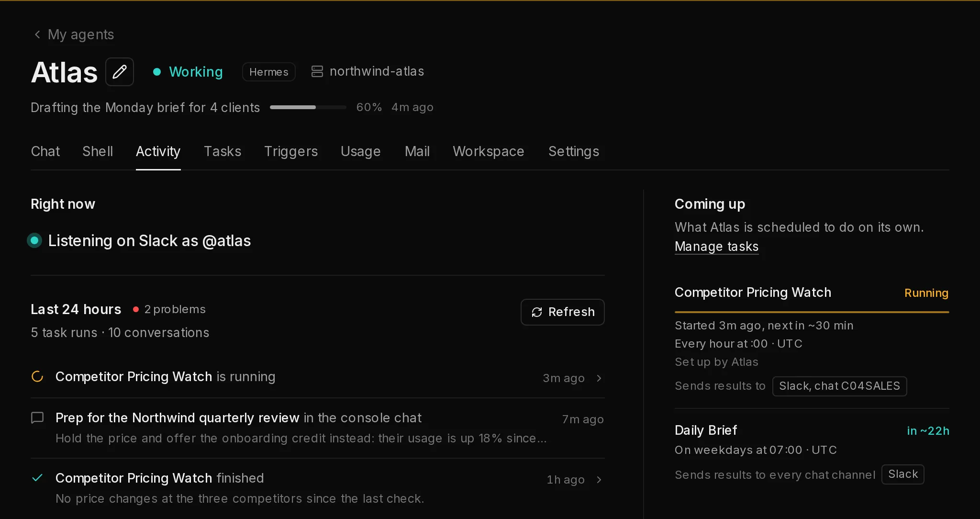Open the Tasks tab
The image size is (980, 519).
[x=223, y=151]
